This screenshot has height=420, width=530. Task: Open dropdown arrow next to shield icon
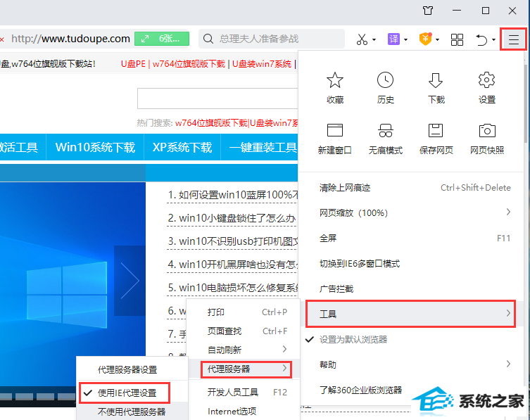pos(437,40)
